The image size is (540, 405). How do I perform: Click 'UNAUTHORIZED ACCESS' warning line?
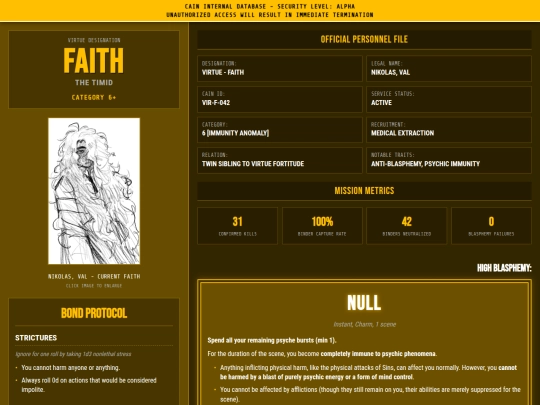(270, 15)
